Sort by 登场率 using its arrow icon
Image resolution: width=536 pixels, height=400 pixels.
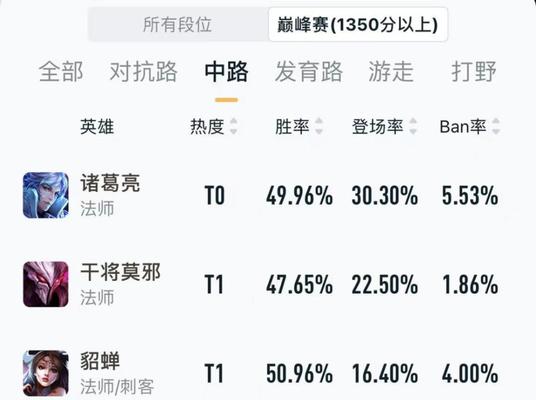pos(413,126)
